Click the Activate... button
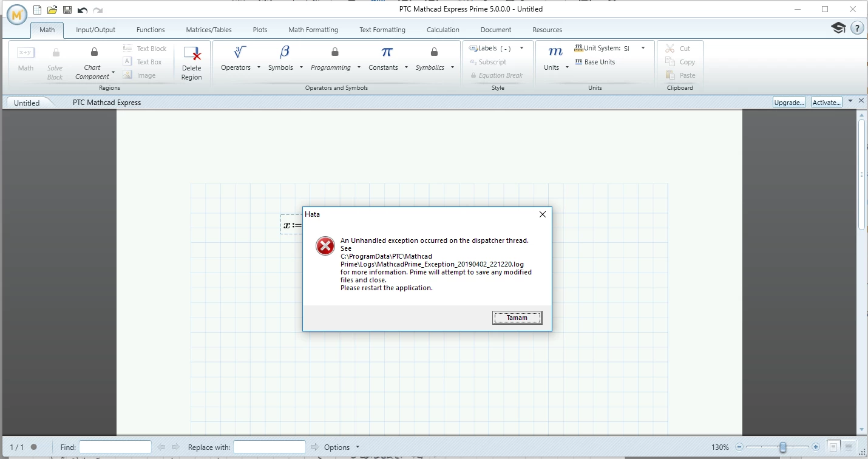 pyautogui.click(x=827, y=102)
